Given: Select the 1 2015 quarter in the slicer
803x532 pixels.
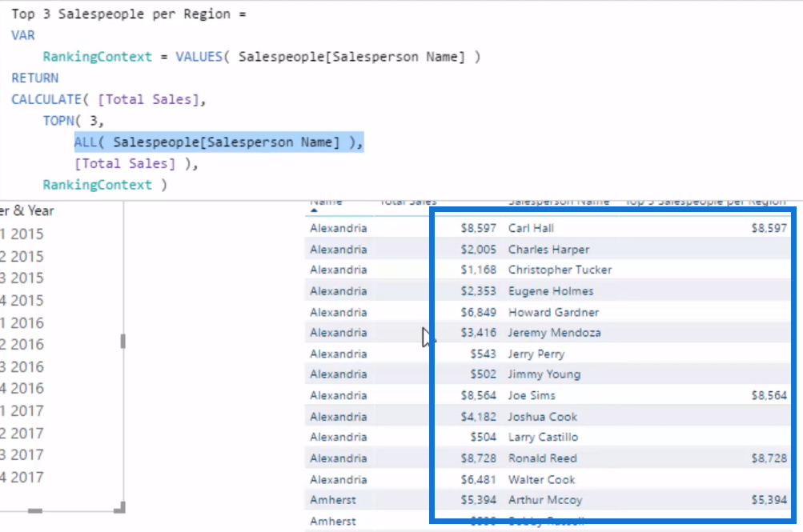Looking at the screenshot, I should tap(22, 234).
